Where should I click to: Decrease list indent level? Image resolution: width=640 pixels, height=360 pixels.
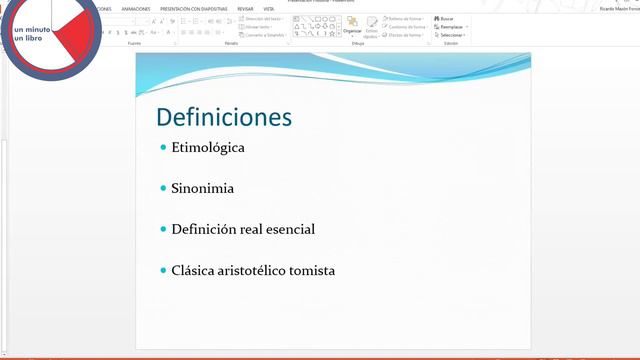click(210, 22)
